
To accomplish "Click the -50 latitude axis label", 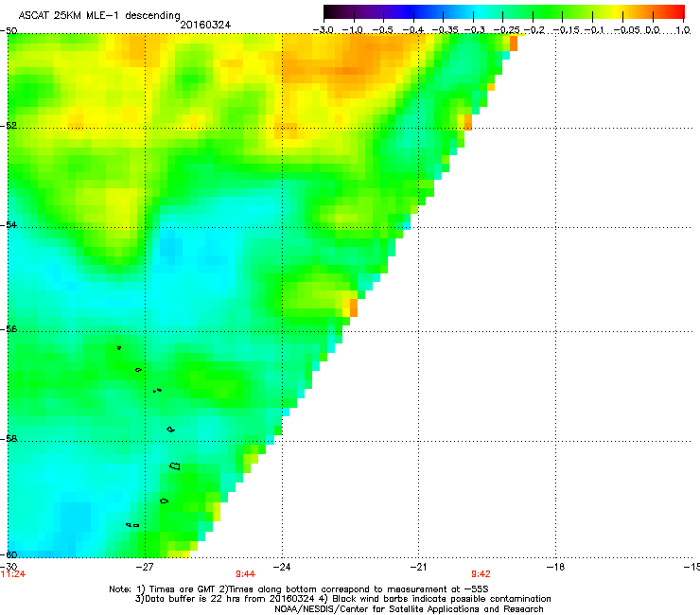I will click(x=9, y=30).
